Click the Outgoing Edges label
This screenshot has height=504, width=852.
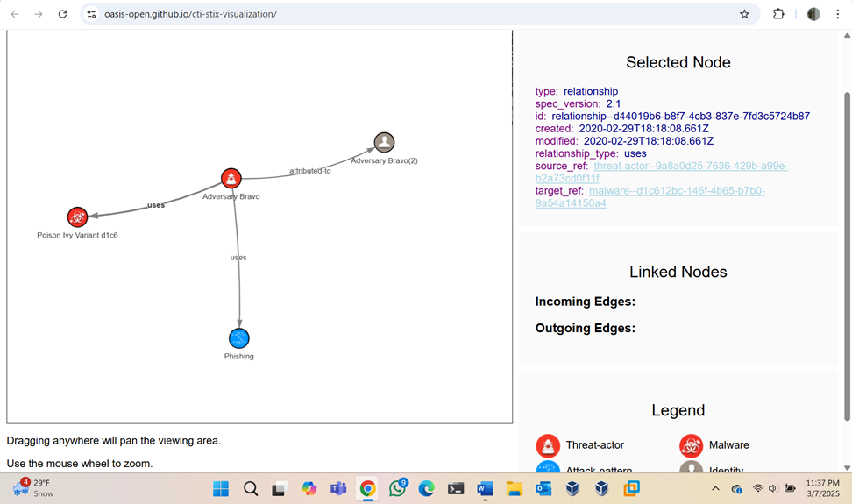click(586, 328)
